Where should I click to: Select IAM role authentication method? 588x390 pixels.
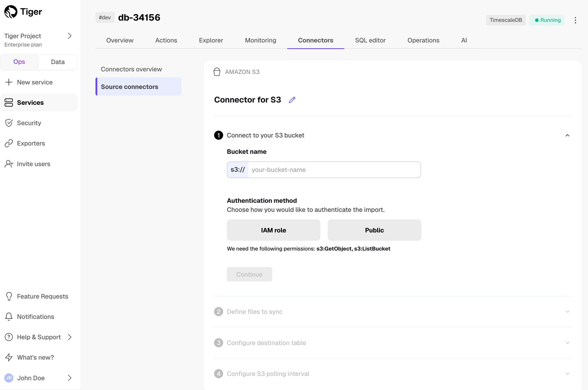[x=273, y=230]
